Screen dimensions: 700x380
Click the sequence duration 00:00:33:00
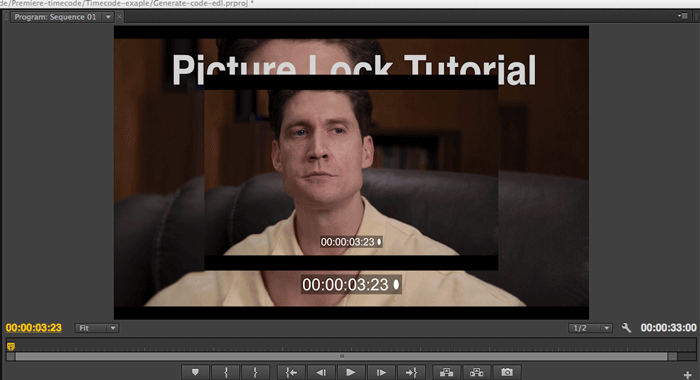pyautogui.click(x=668, y=328)
